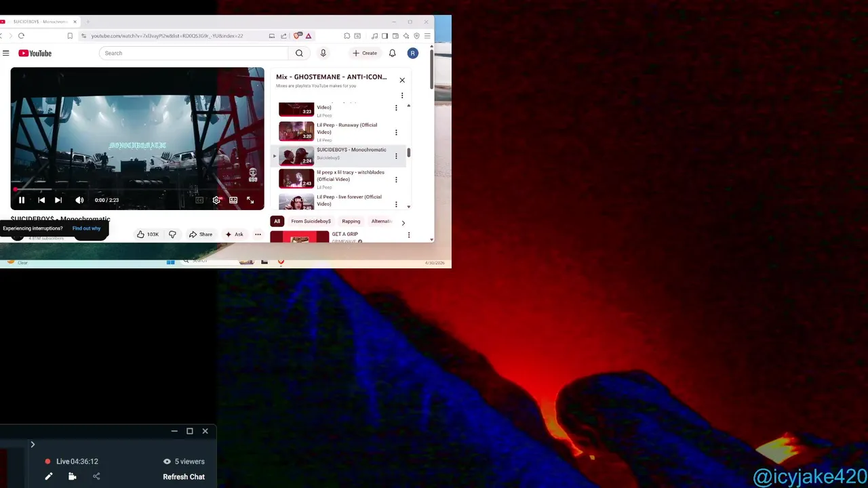
Task: Click the Find out why link
Action: [x=86, y=228]
